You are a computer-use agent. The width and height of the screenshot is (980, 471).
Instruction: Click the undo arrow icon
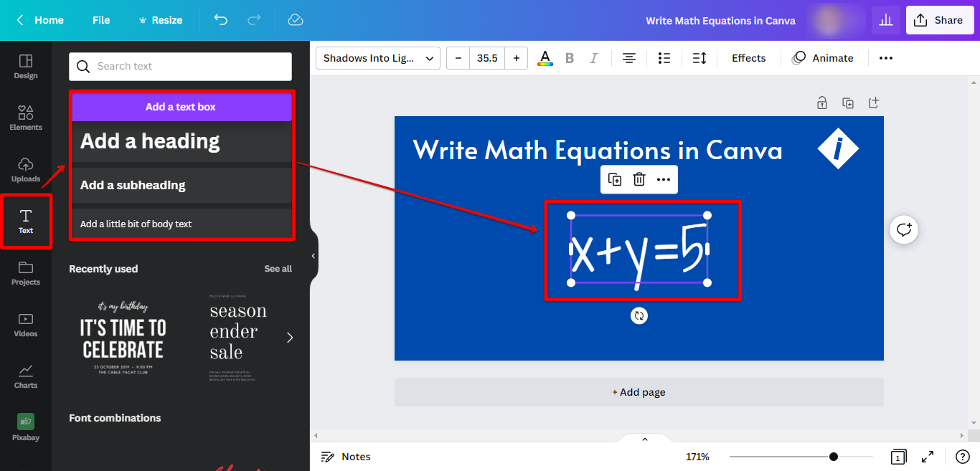click(x=221, y=20)
